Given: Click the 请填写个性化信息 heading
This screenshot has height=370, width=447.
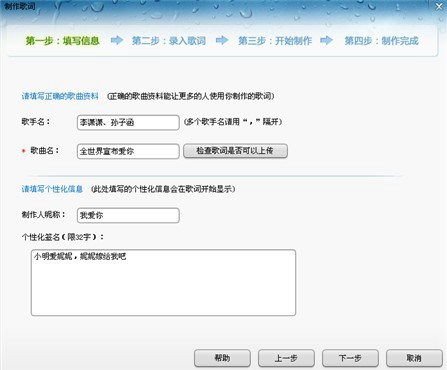Looking at the screenshot, I should (52, 189).
